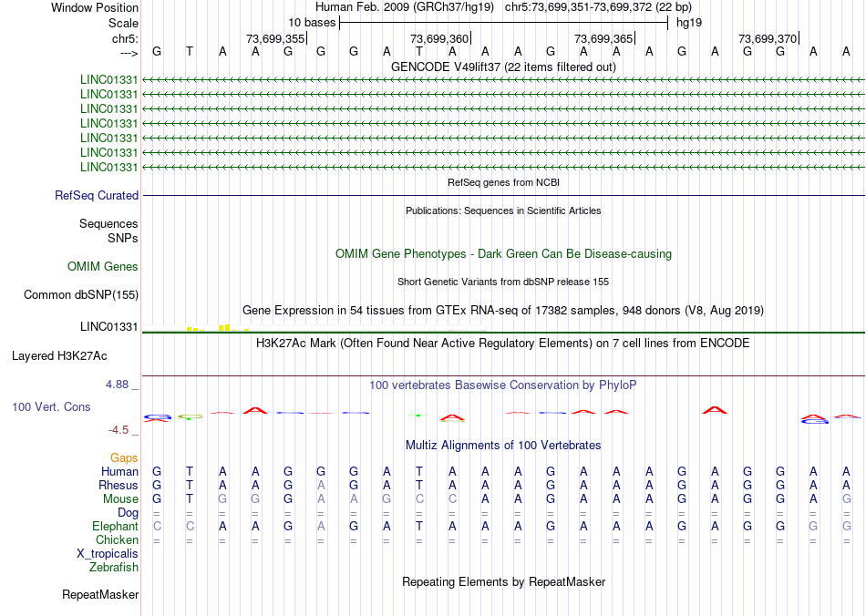Click the T base in the Mouse row

(x=190, y=499)
